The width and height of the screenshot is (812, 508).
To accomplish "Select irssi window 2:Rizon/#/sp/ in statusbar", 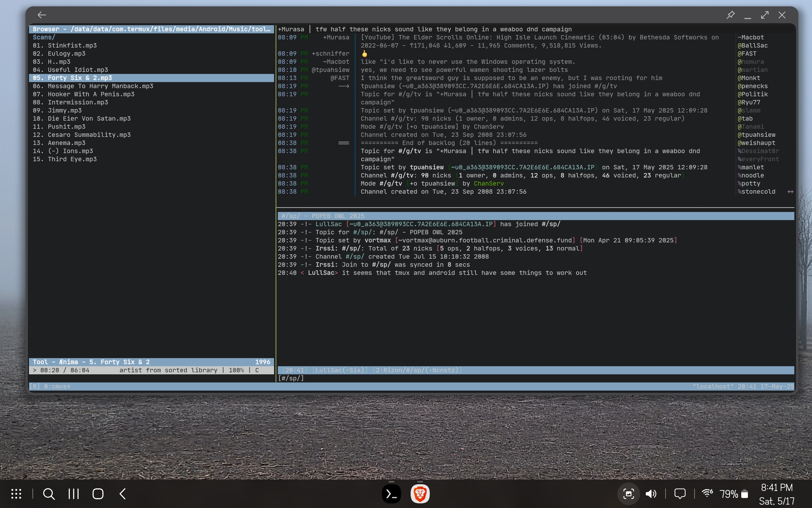I will [417, 370].
